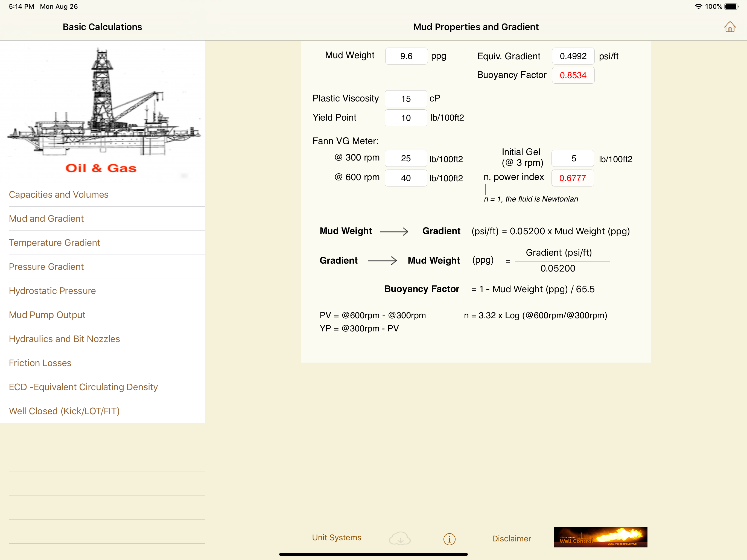Tap the home icon in the header

pyautogui.click(x=730, y=27)
